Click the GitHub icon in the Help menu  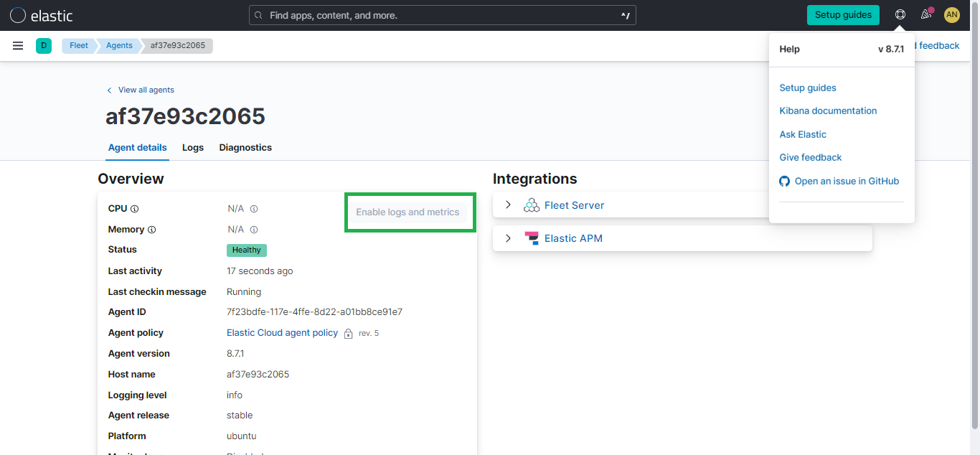tap(784, 181)
